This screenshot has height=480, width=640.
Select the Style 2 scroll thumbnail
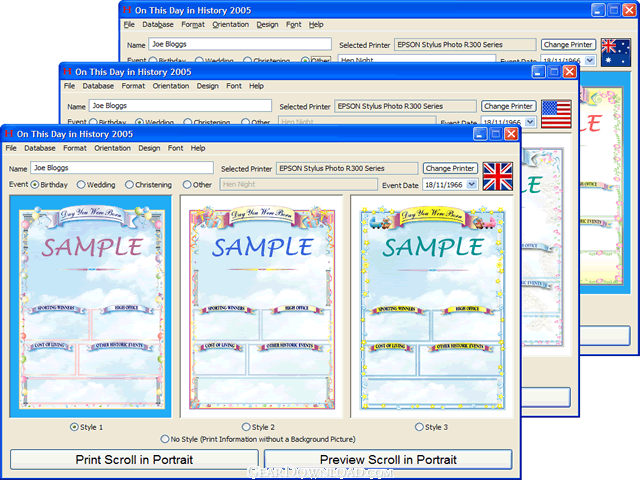262,307
